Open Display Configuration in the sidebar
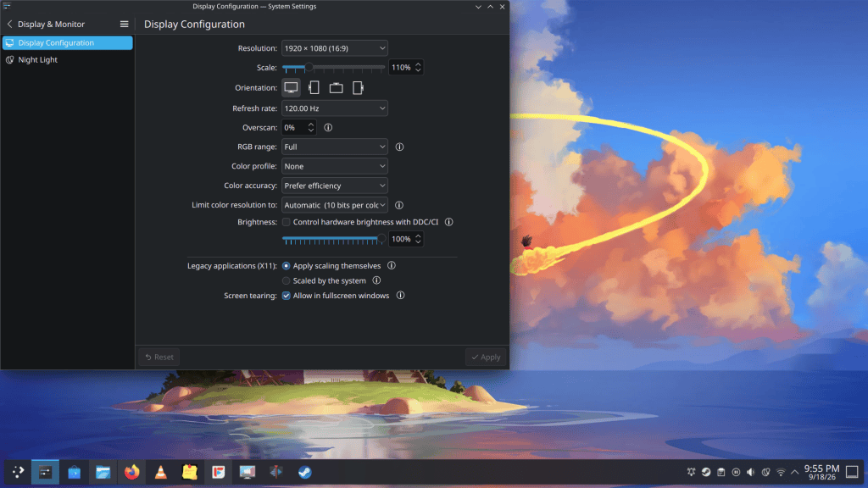This screenshot has height=488, width=868. click(x=68, y=42)
